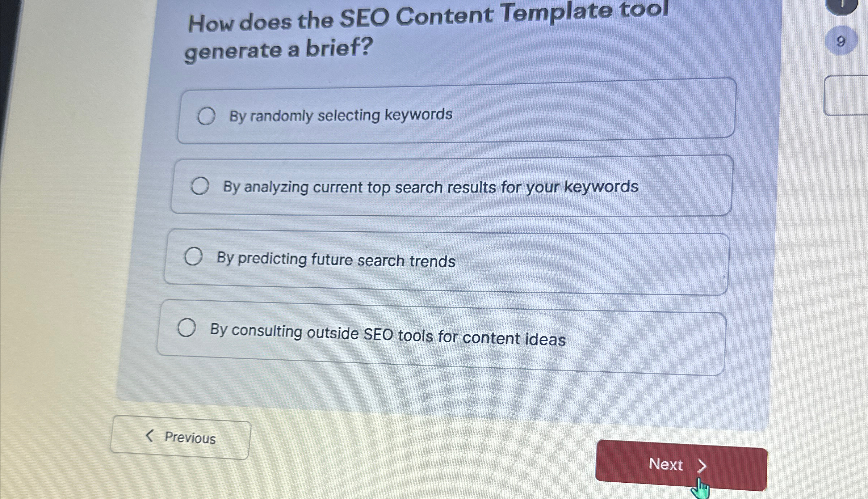Select the radio button for randomly selecting keywords
The image size is (868, 499).
(206, 116)
